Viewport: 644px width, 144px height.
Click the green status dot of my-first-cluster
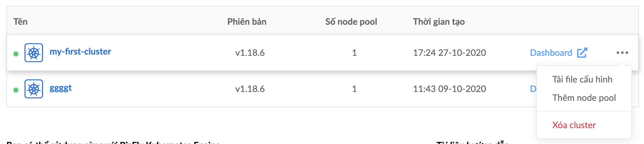pos(16,54)
